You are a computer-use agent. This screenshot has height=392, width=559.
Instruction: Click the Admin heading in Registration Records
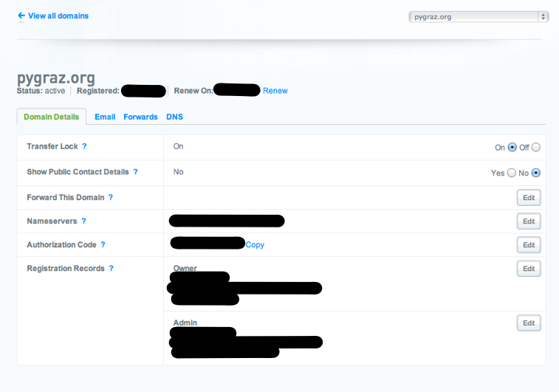[185, 323]
